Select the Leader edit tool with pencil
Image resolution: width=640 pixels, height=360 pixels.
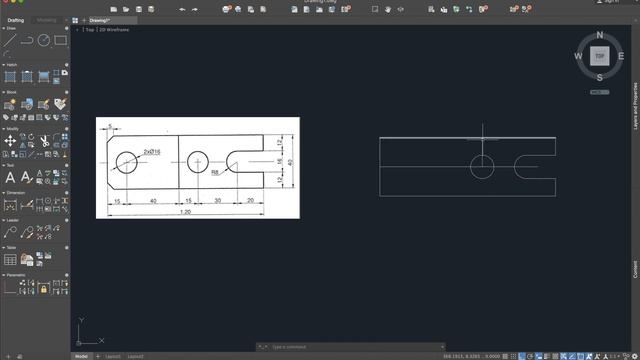[x=27, y=232]
